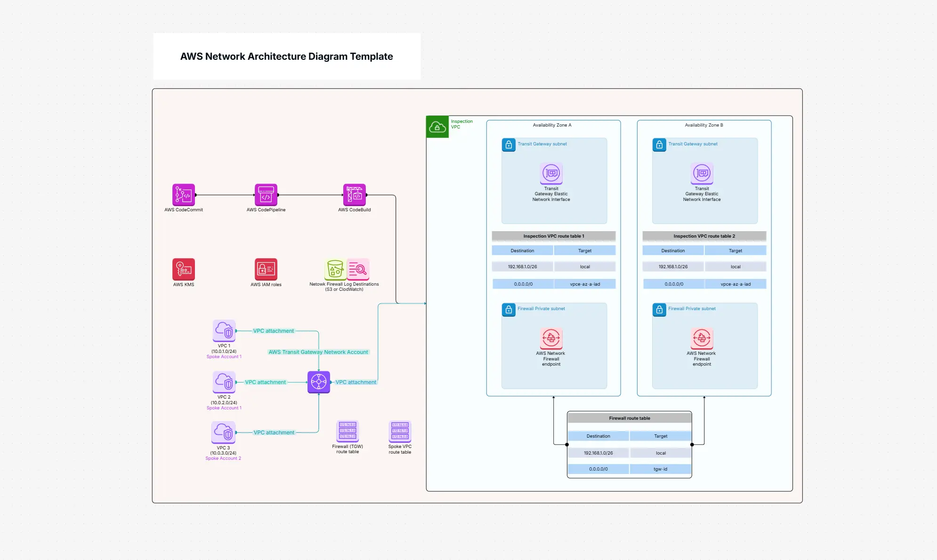
Task: Select Zone B Transit Gateway Elastic Network Interface icon
Action: click(x=702, y=173)
